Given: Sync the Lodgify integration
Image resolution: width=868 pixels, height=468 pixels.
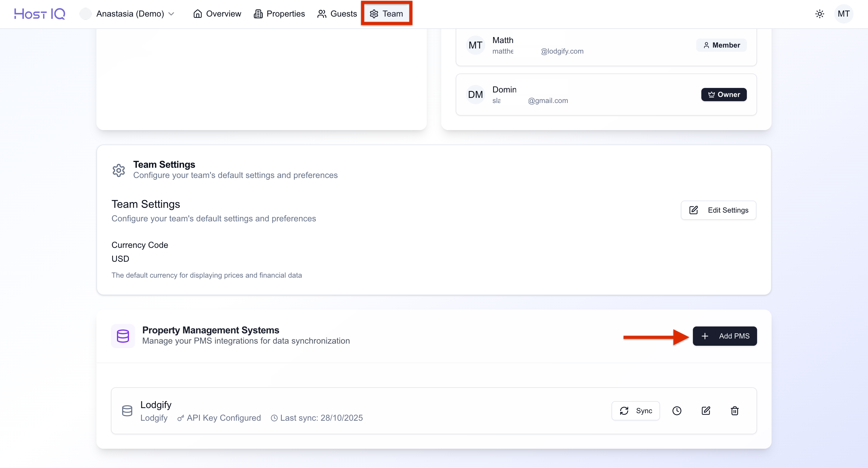Looking at the screenshot, I should [x=636, y=410].
